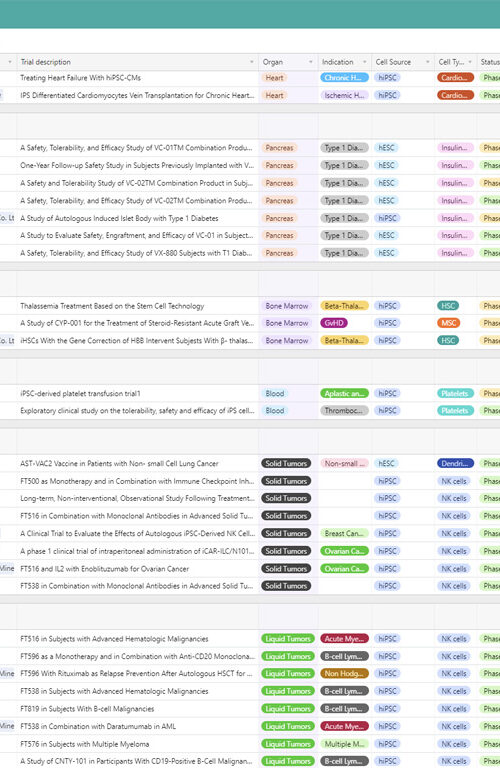This screenshot has height=768, width=500.
Task: Select the Aplastic anemia indication tag
Action: click(x=344, y=393)
